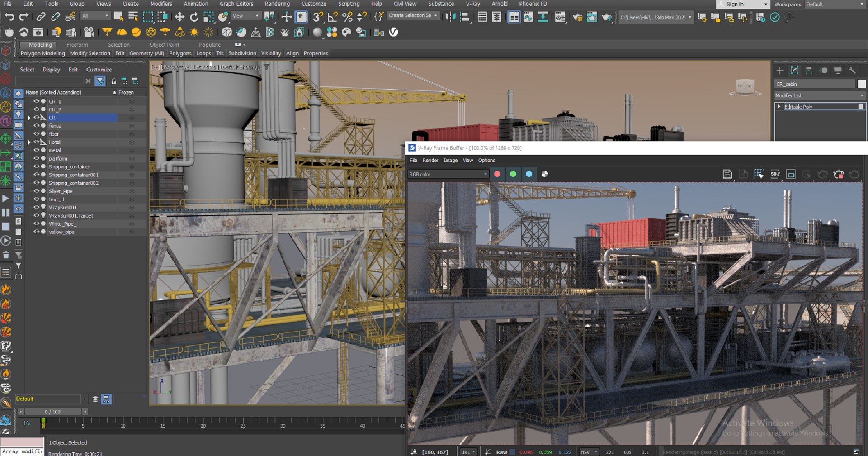Redo the last undone action
The image size is (868, 456).
(24, 17)
